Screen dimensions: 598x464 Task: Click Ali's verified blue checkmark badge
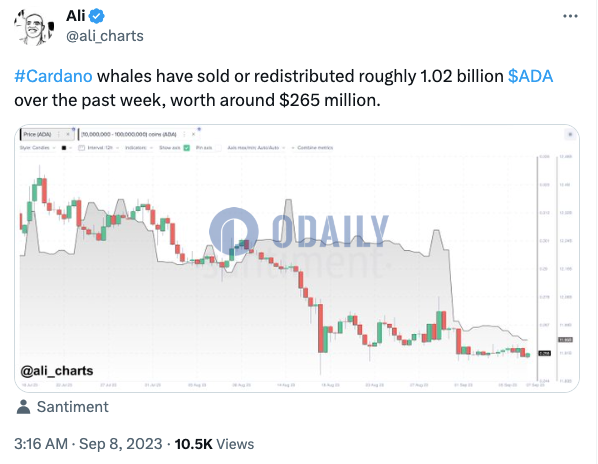coord(96,16)
